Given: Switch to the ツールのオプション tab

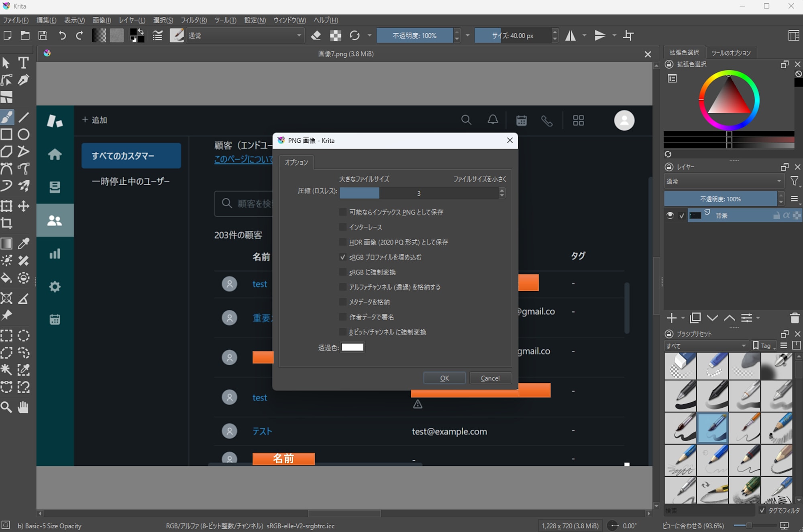Looking at the screenshot, I should [731, 52].
